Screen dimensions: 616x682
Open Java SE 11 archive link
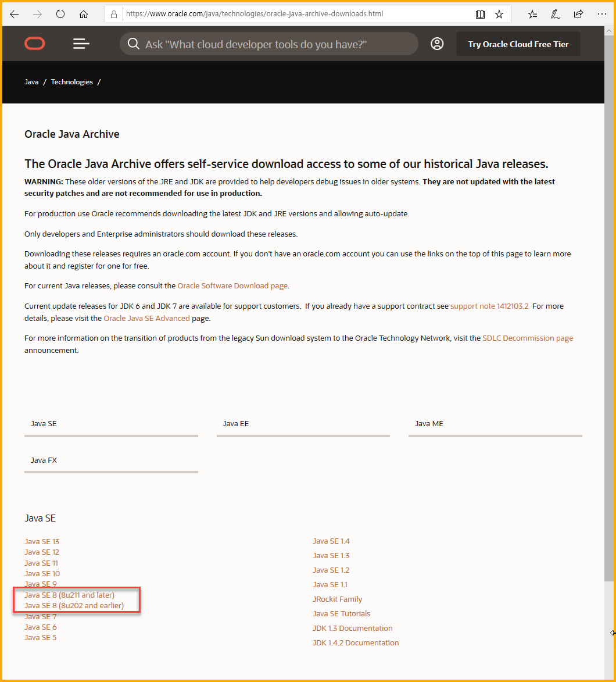tap(41, 563)
